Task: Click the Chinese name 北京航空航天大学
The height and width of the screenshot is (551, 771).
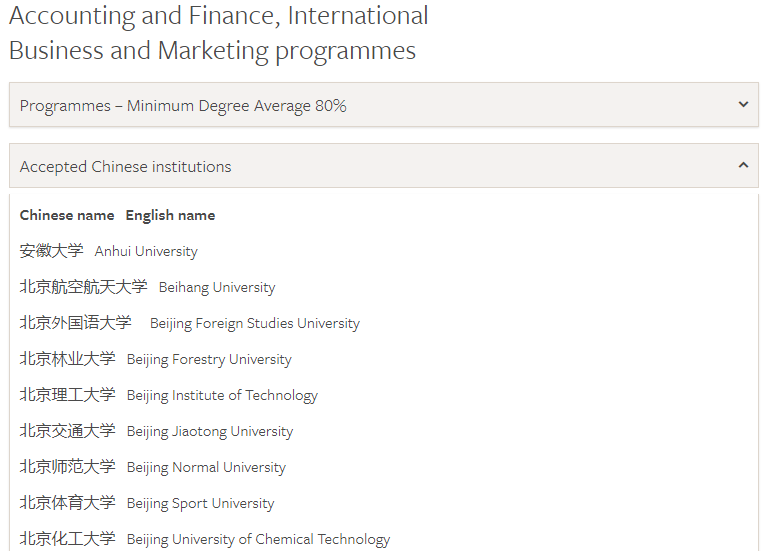Action: 84,287
